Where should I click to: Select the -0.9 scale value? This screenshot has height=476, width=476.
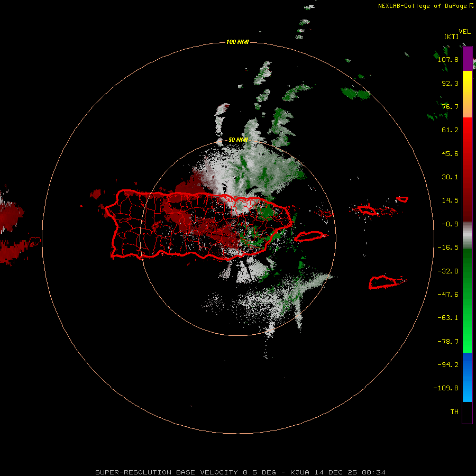pyautogui.click(x=450, y=224)
